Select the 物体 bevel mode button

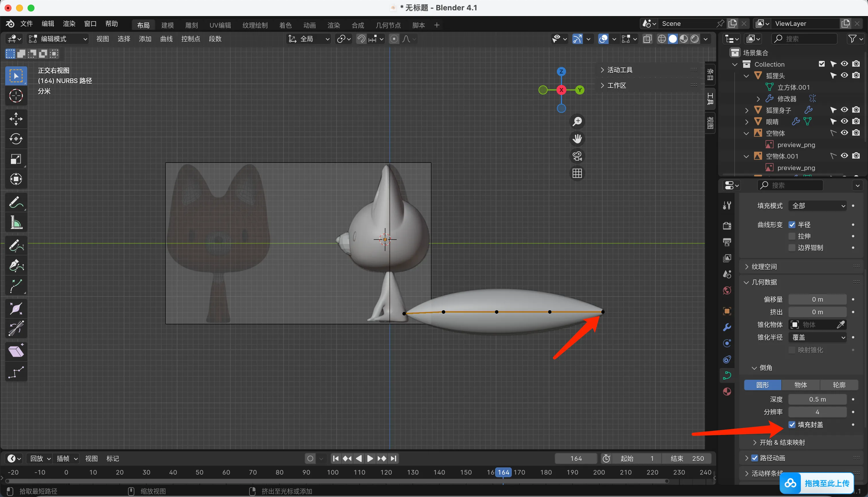point(801,385)
